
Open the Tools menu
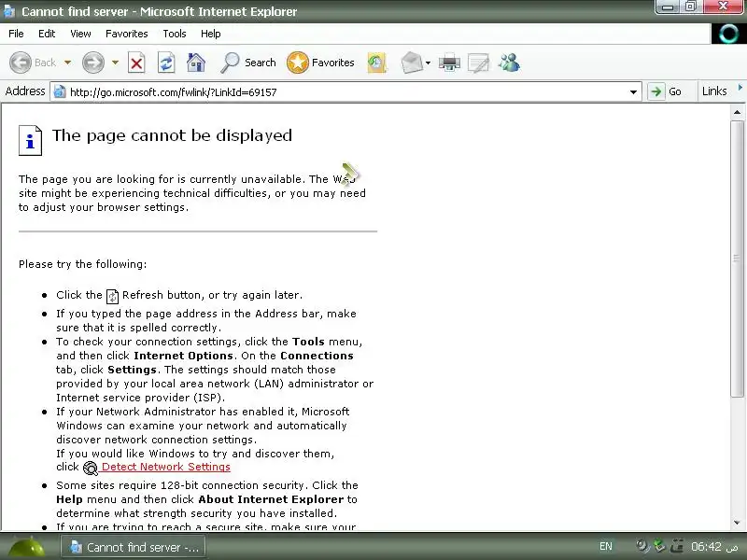pos(175,34)
